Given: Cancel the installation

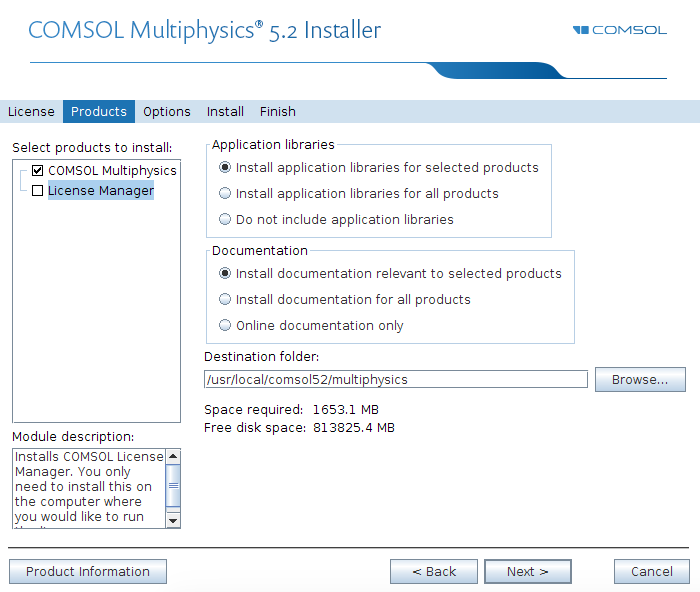Looking at the screenshot, I should pyautogui.click(x=652, y=571).
